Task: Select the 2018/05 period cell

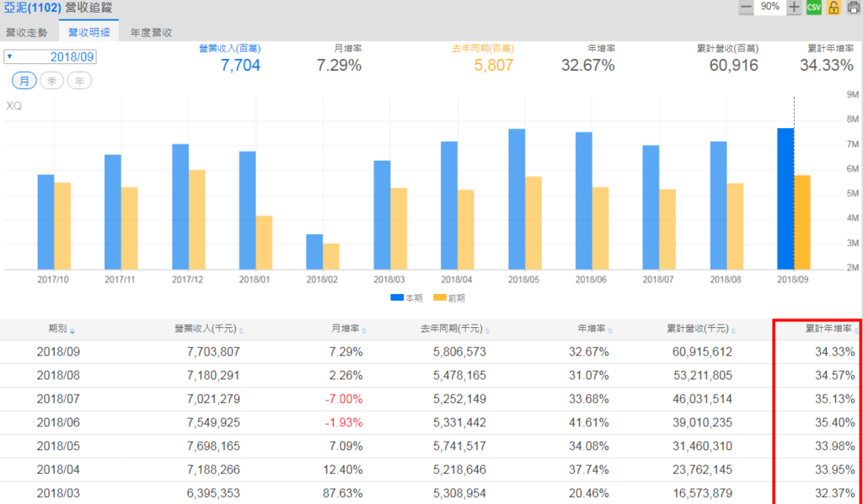Action: pos(58,446)
